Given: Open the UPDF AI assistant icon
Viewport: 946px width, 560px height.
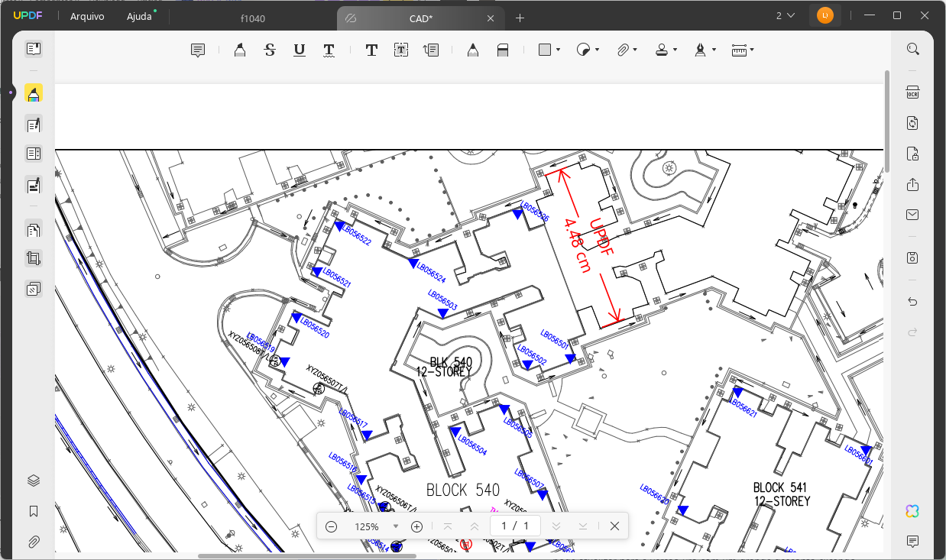Looking at the screenshot, I should (x=912, y=511).
